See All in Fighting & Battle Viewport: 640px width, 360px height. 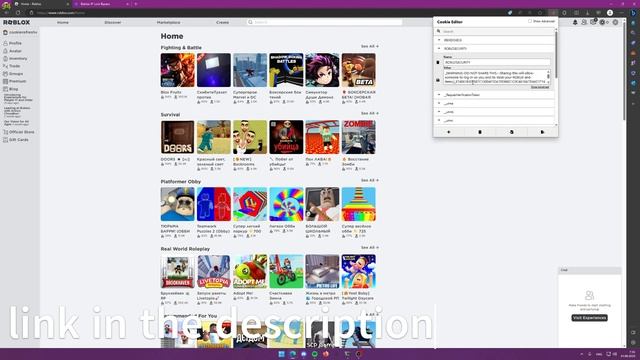[369, 47]
